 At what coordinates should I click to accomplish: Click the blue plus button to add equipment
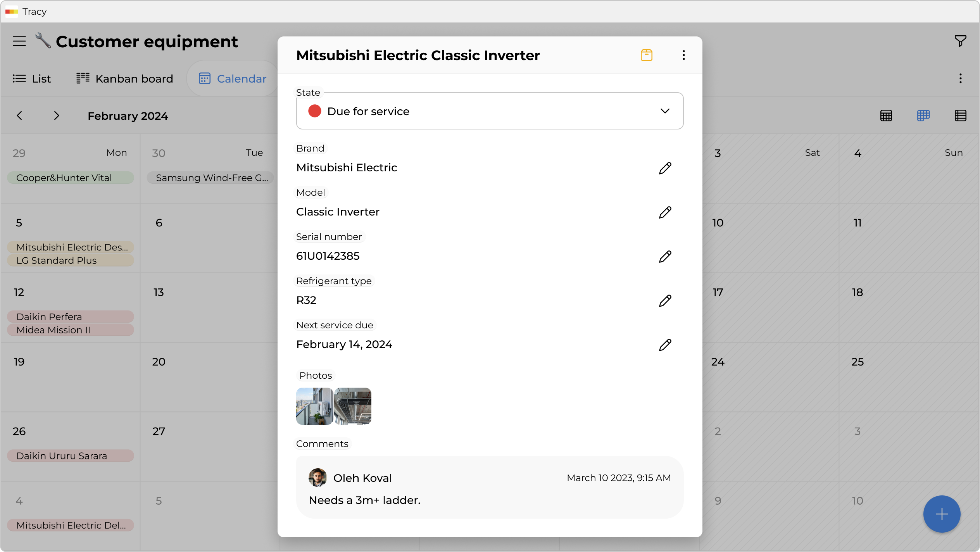pos(941,514)
